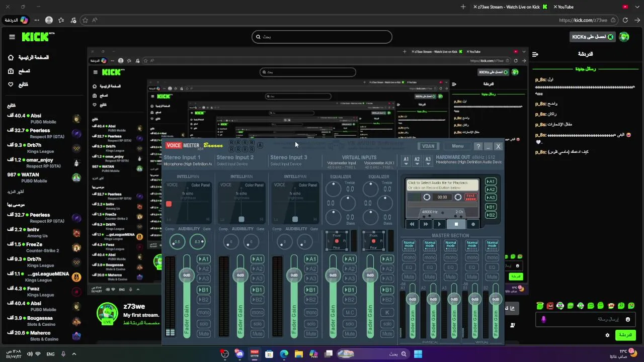
Task: Open the Kick hamburger sidebar menu
Action: tap(12, 37)
